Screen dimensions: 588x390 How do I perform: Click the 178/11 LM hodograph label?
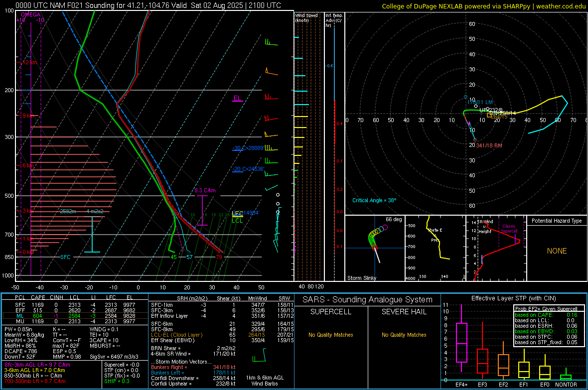[480, 103]
